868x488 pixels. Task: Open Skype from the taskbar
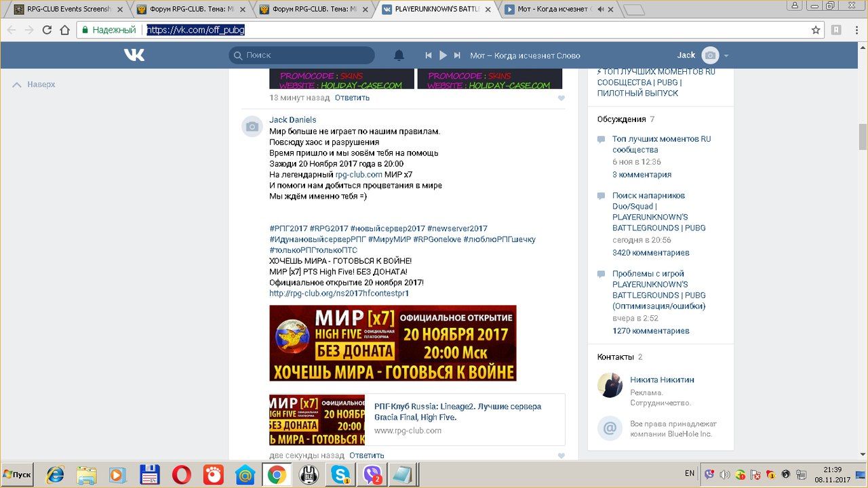coord(337,474)
